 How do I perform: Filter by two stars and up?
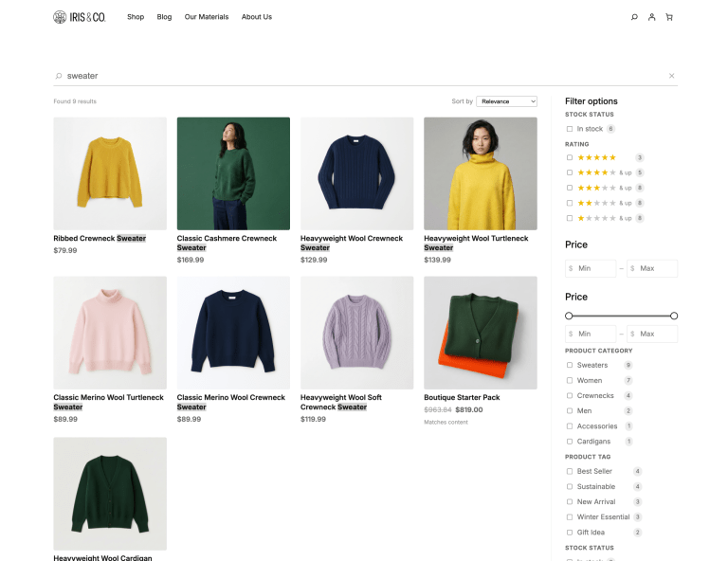[x=569, y=203]
